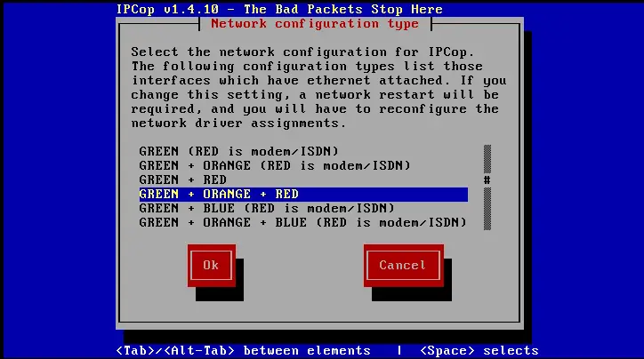This screenshot has width=644, height=359.
Task: Confirm selection with the Ok button
Action: tap(212, 266)
